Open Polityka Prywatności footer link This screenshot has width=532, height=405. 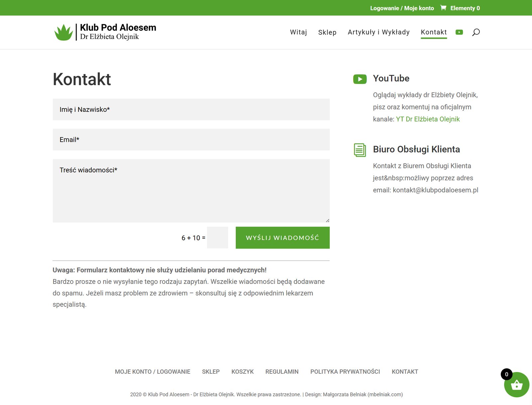point(345,372)
